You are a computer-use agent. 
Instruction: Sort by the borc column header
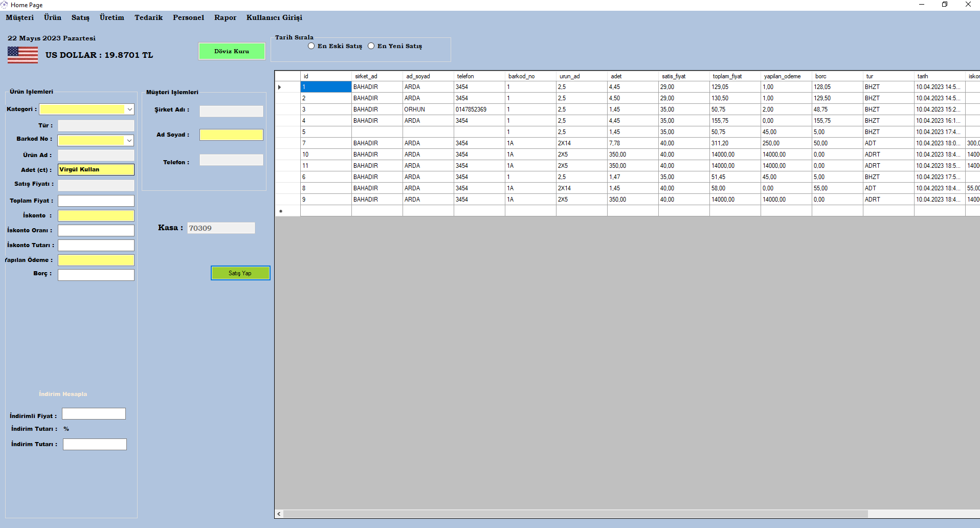point(837,76)
